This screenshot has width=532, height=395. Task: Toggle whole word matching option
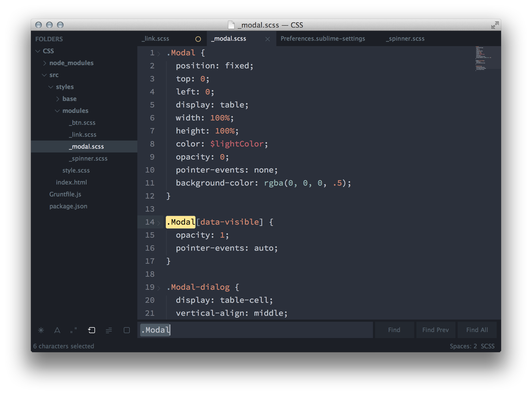(x=74, y=330)
